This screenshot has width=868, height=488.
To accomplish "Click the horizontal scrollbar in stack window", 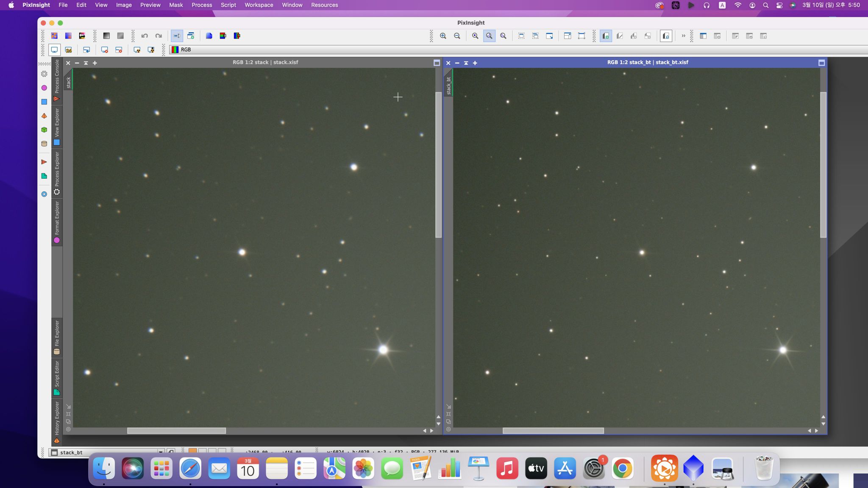I will 176,430.
